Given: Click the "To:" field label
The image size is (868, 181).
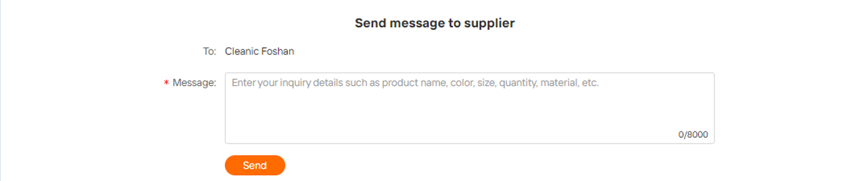Looking at the screenshot, I should [209, 51].
